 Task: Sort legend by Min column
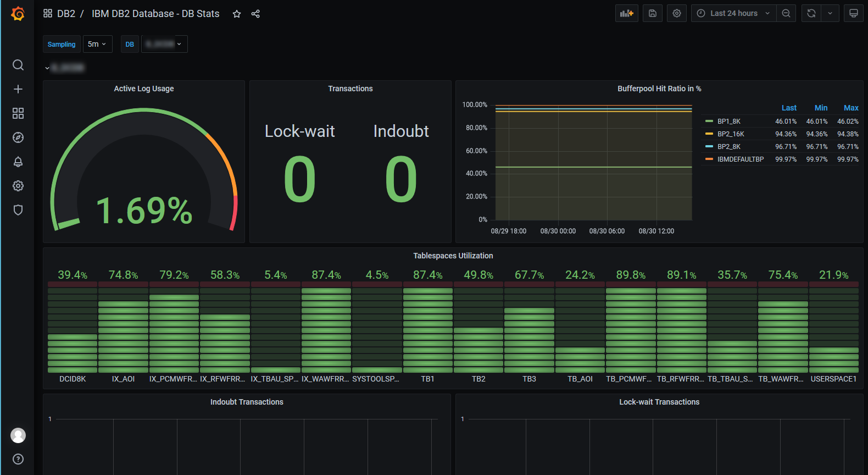pyautogui.click(x=821, y=108)
